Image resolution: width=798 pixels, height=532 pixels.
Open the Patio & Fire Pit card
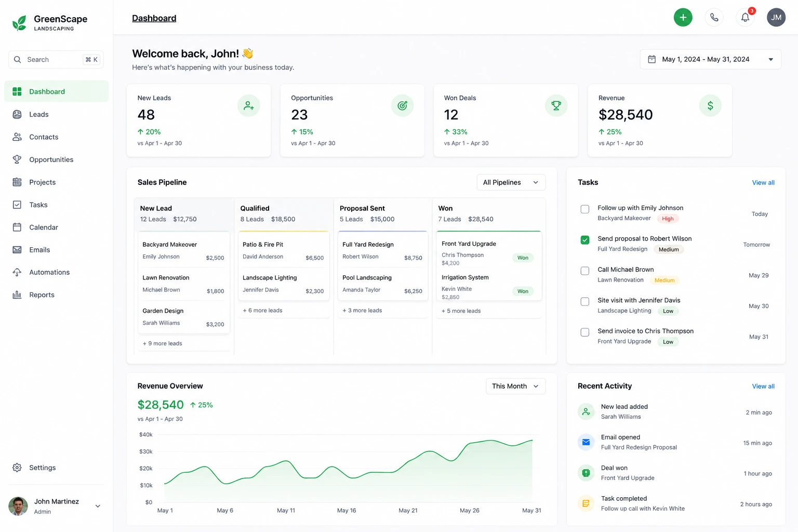(283, 250)
